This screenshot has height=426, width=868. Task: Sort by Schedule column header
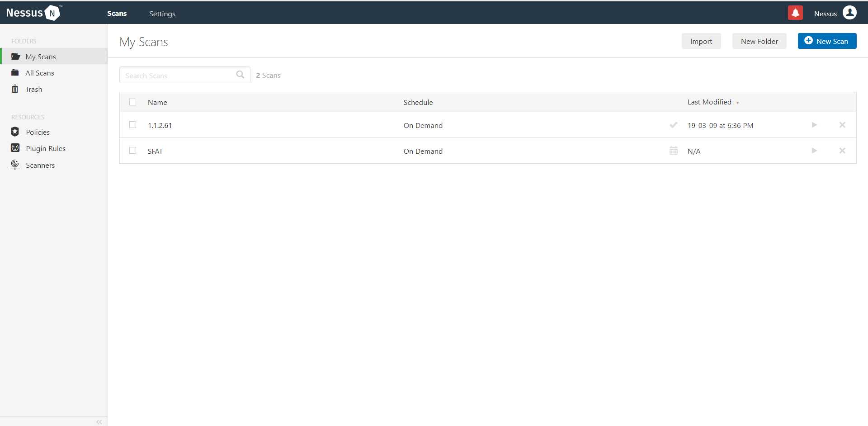(x=418, y=103)
